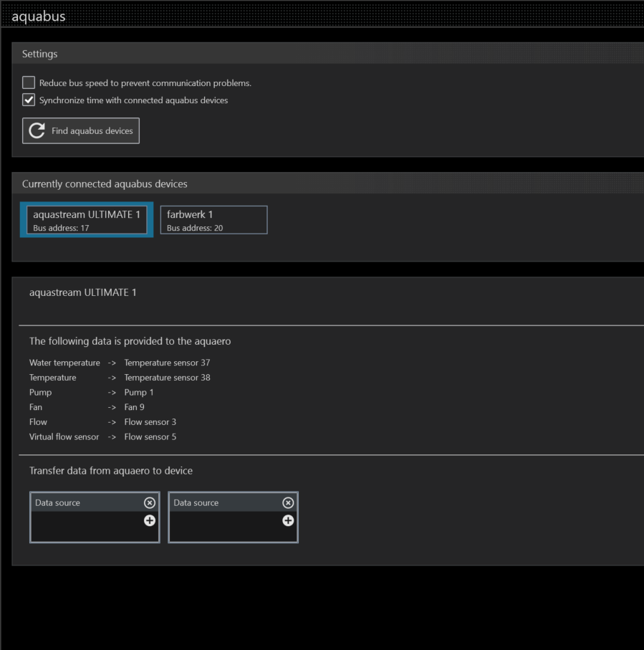
Task: Add entry to second Data source using plus icon
Action: [288, 520]
